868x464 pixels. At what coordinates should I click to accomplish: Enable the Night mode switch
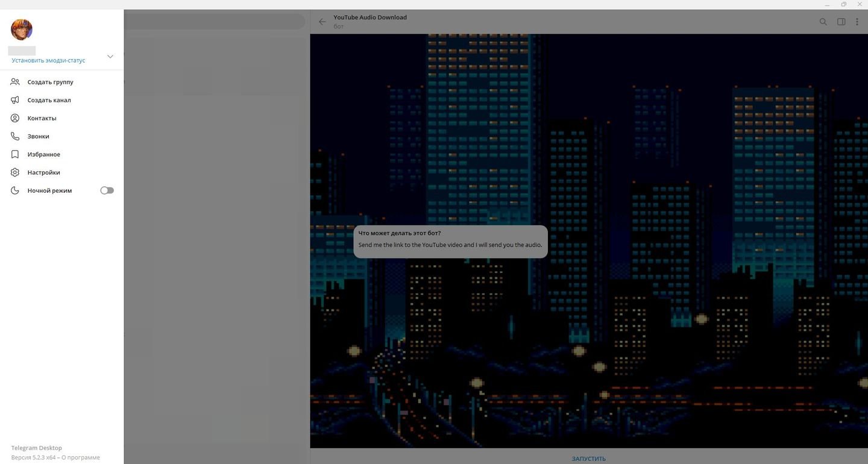tap(107, 190)
